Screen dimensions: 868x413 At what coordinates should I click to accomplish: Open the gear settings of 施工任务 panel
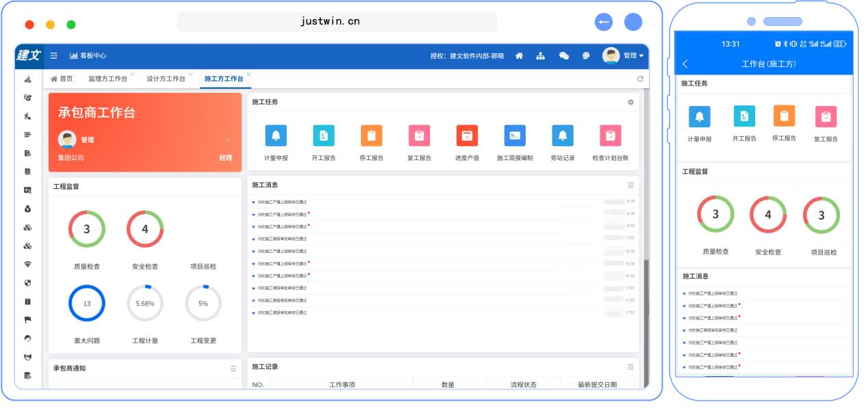tap(630, 102)
